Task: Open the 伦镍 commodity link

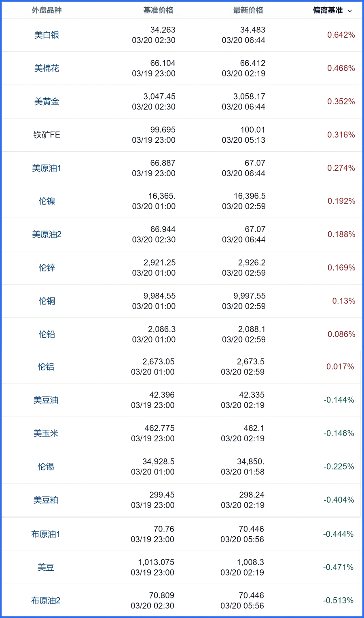Action: 47,201
